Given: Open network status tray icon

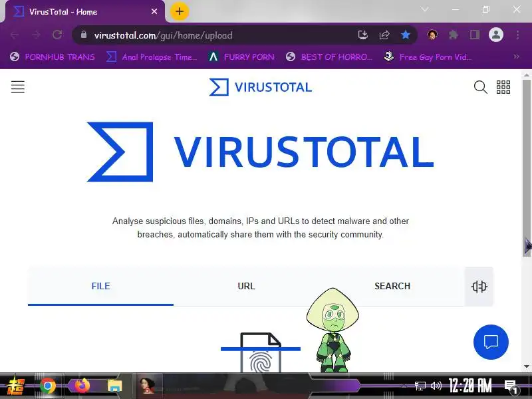Looking at the screenshot, I should pos(420,386).
